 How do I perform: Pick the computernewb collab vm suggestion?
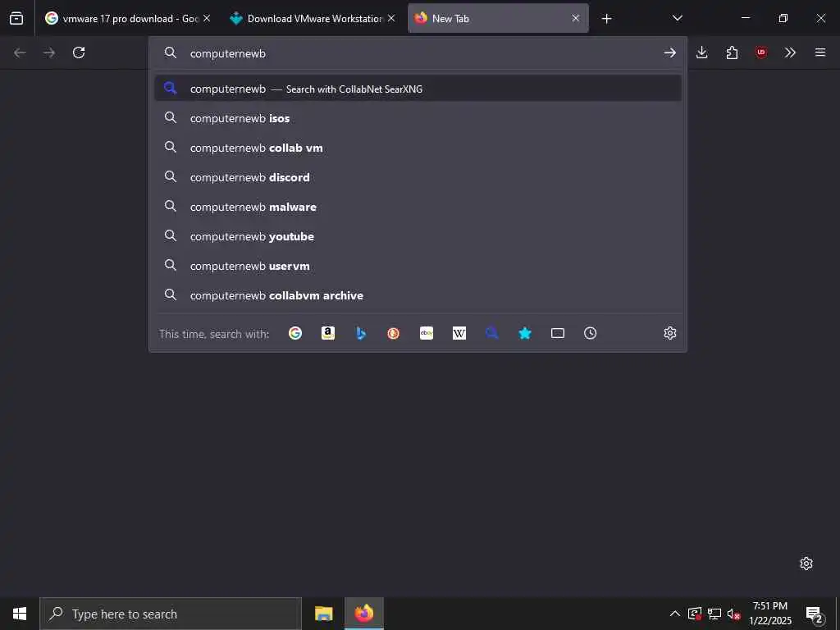coord(418,148)
